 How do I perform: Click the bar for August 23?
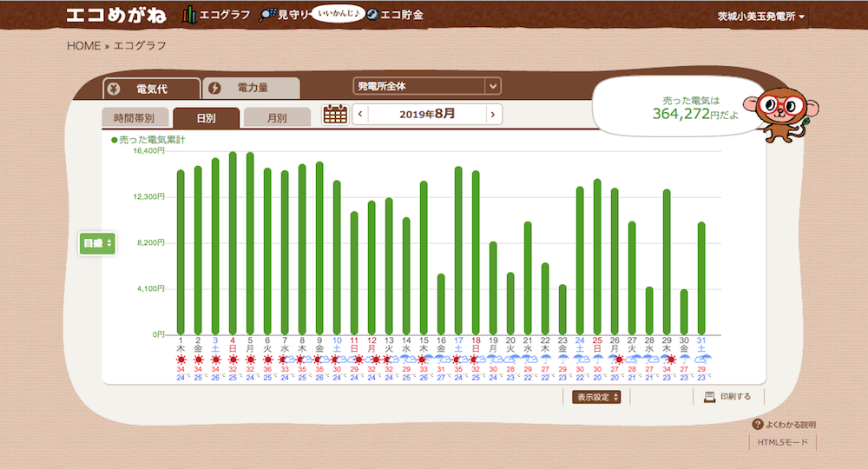pos(562,309)
